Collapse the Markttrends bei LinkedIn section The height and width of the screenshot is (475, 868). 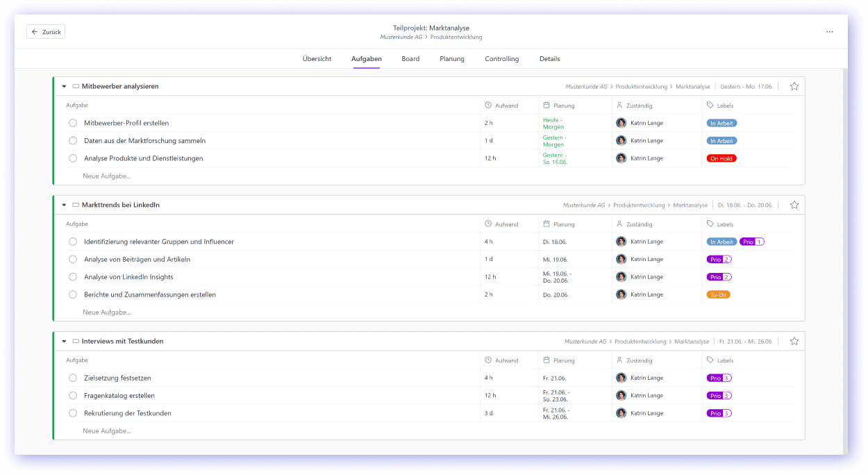[x=64, y=206]
